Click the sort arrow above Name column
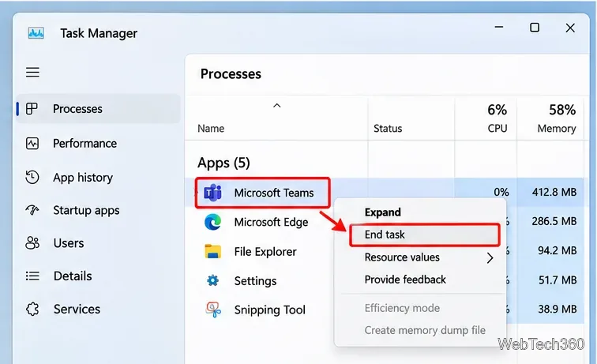The height and width of the screenshot is (364, 597). (x=277, y=106)
